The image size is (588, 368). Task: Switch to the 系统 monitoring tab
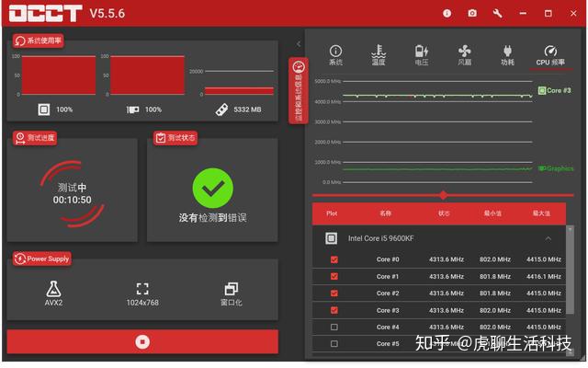point(335,55)
